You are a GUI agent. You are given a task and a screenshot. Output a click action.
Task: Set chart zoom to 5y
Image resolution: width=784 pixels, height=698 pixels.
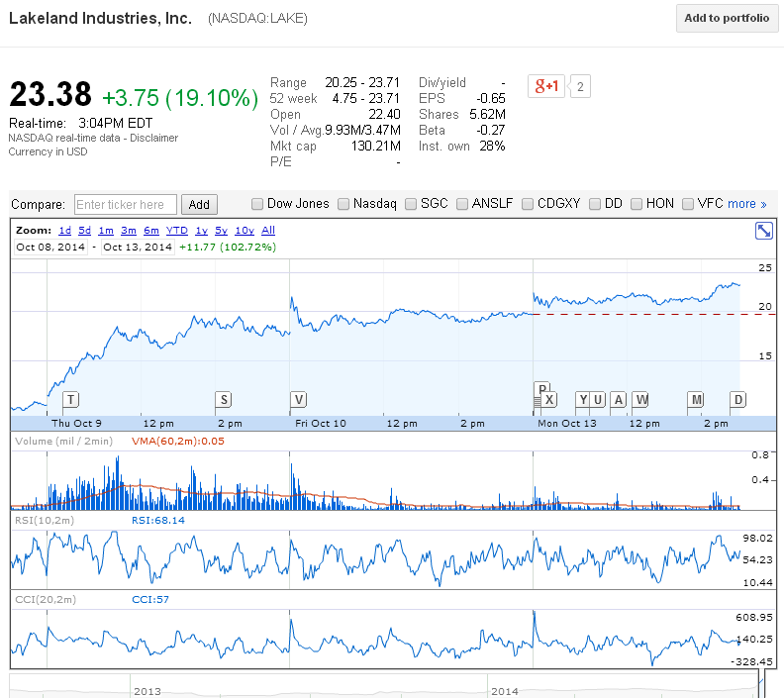click(221, 231)
